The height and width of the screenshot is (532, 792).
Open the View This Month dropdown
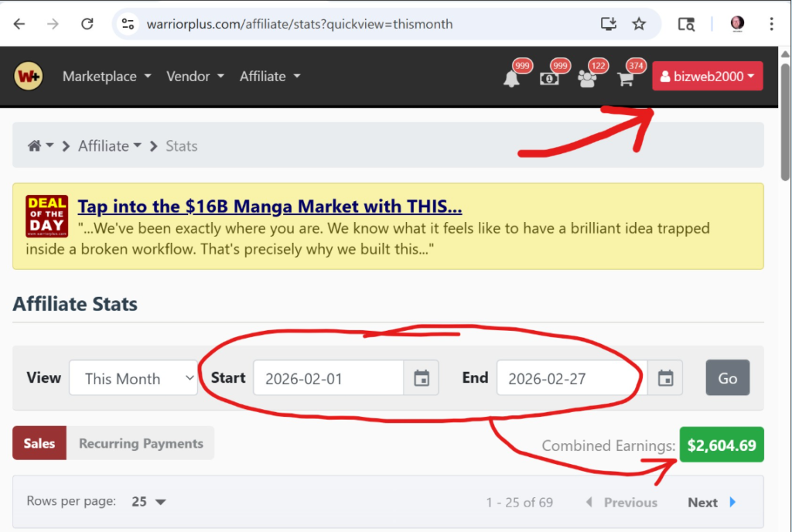(x=132, y=378)
